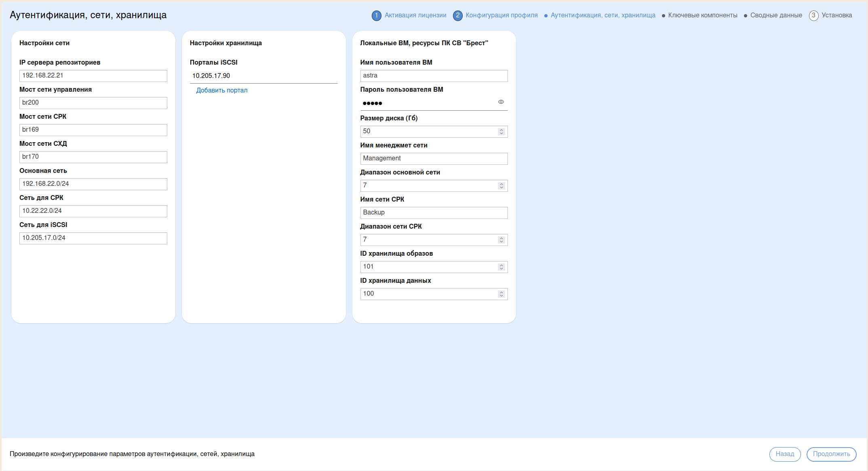Viewport: 868px width, 471px height.
Task: Open the Активация лицензии step
Action: pos(415,15)
